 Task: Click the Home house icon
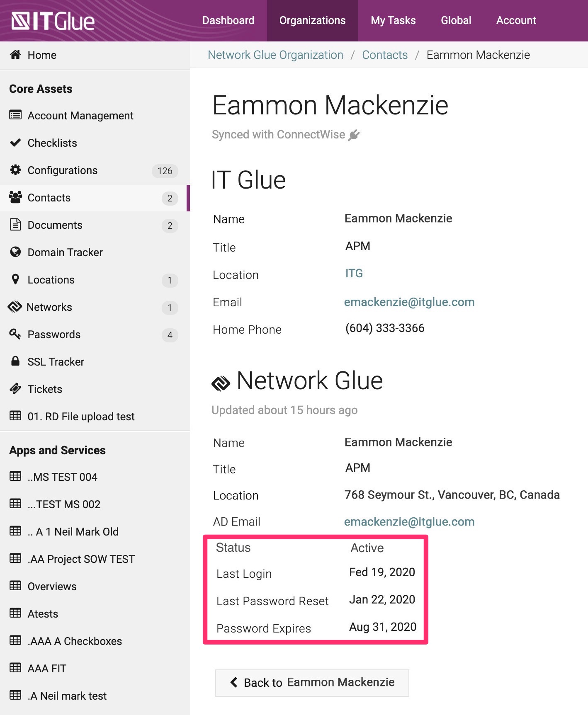[15, 55]
